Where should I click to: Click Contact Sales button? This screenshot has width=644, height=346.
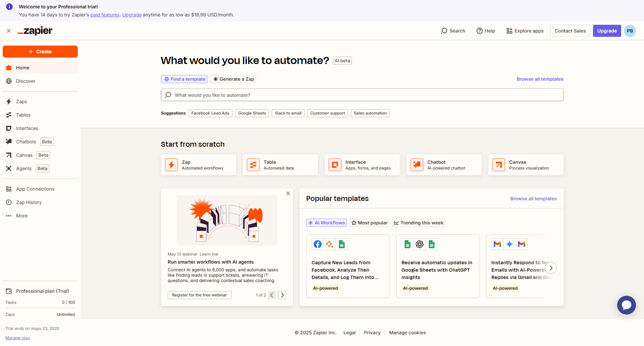click(570, 31)
